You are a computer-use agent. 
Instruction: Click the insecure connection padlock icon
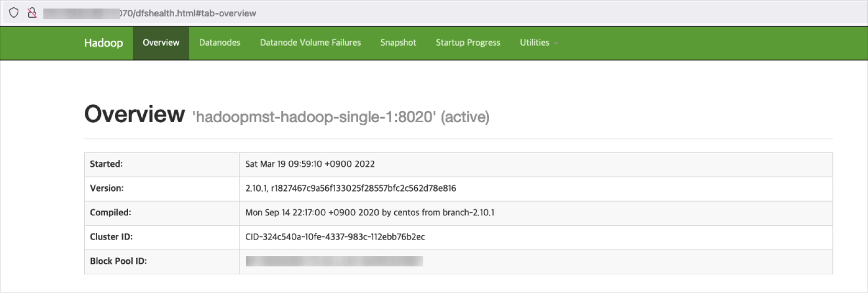[x=32, y=13]
